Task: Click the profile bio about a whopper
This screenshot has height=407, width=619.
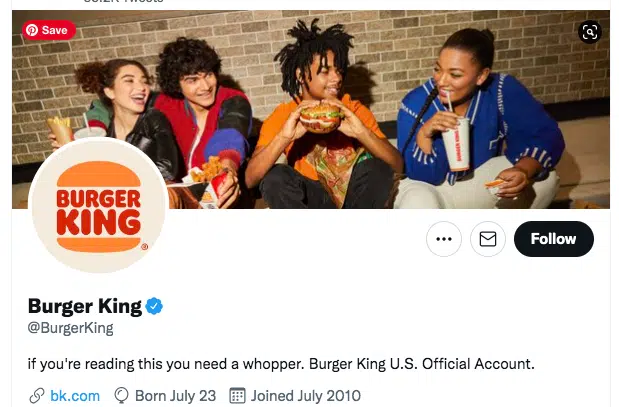Action: 281,364
